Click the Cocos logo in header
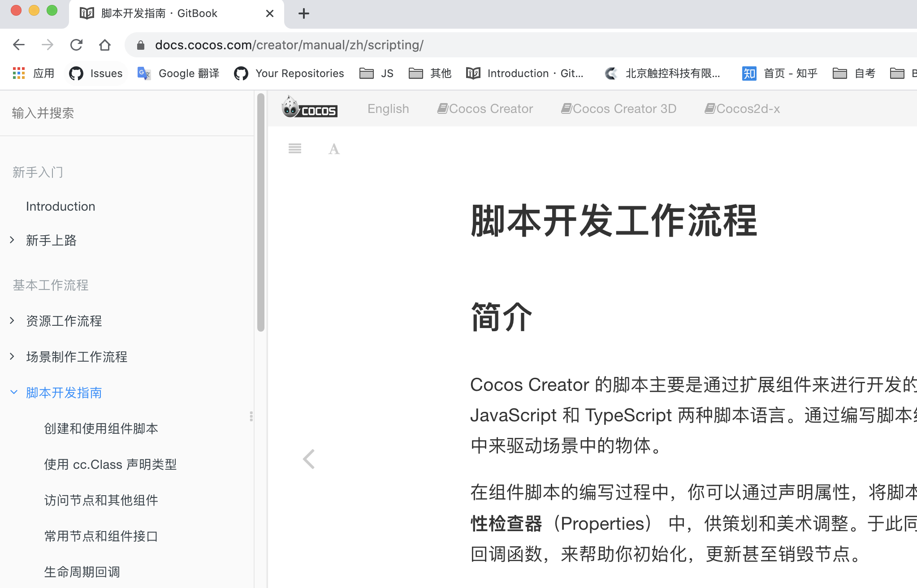Image resolution: width=917 pixels, height=588 pixels. pos(310,108)
